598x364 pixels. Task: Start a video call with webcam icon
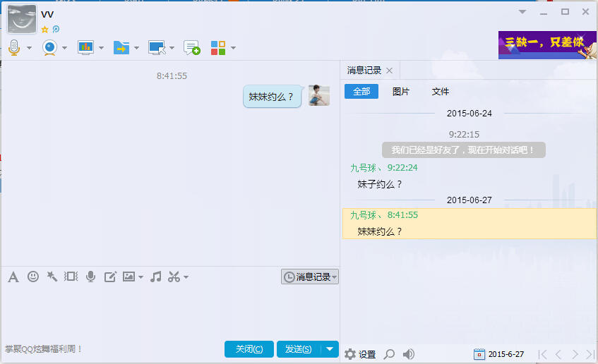click(x=49, y=48)
